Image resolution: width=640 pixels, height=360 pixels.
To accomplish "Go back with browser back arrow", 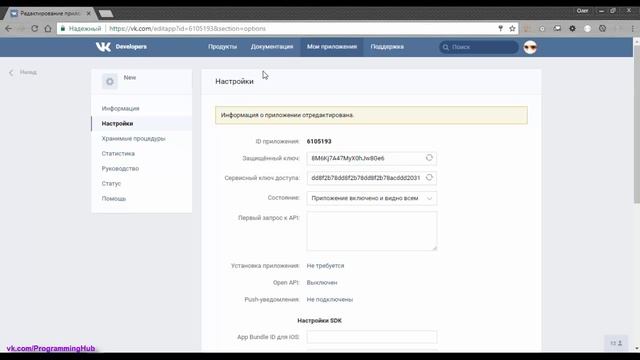I will pyautogui.click(x=8, y=29).
